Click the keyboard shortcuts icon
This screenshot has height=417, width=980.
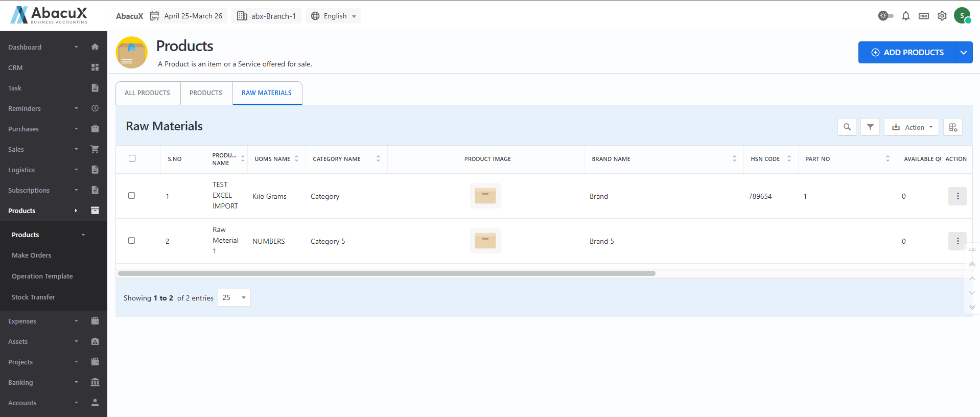click(x=923, y=16)
